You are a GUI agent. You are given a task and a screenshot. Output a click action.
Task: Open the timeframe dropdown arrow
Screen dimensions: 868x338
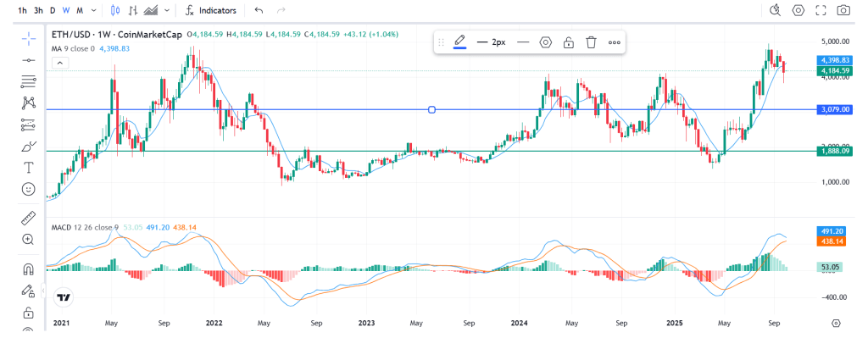coord(93,10)
